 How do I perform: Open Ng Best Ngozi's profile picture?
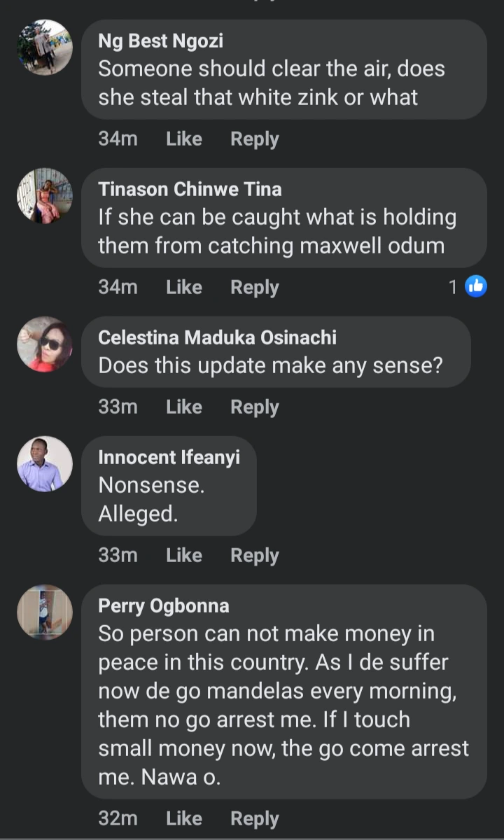tap(45, 47)
